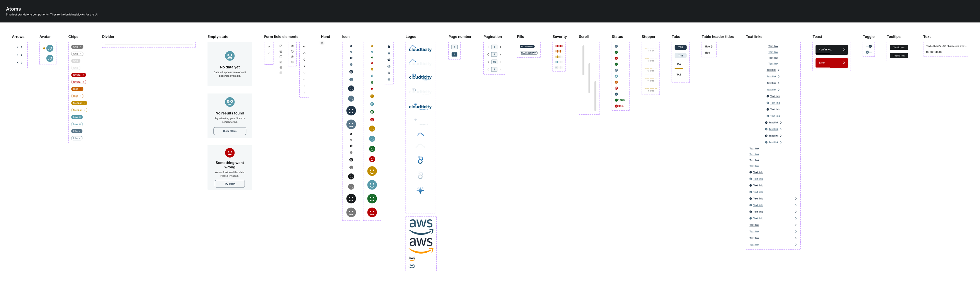980x283 pixels.
Task: Click the blue sparkle star logo
Action: pos(420,191)
